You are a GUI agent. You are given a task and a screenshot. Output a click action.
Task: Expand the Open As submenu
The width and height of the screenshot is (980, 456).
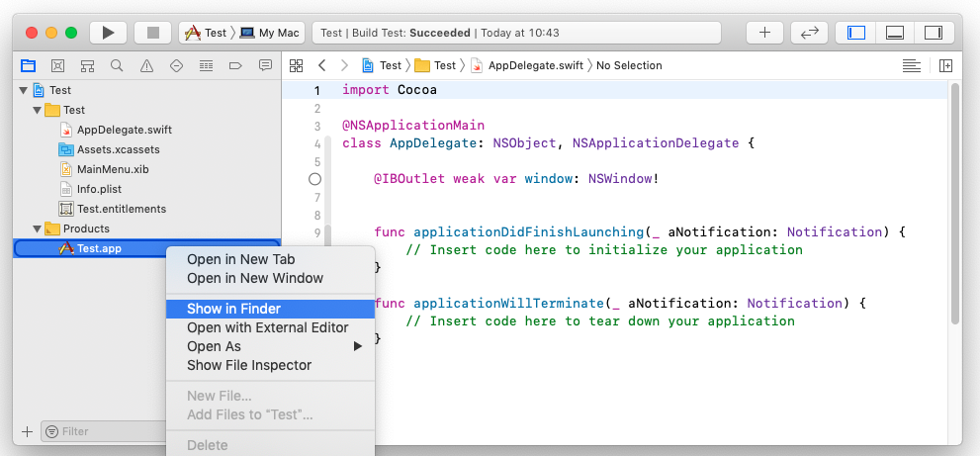(x=270, y=346)
